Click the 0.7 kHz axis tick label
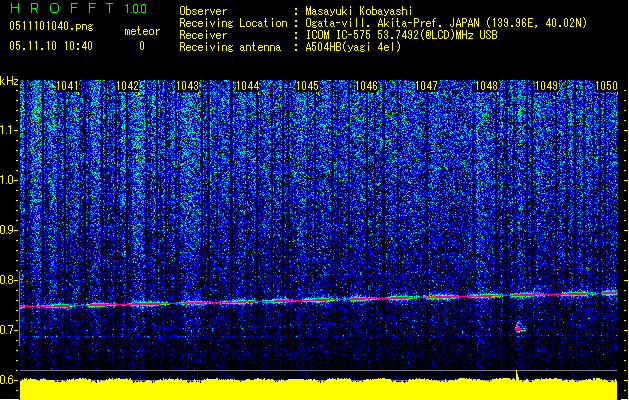629x400 pixels. pos(9,330)
